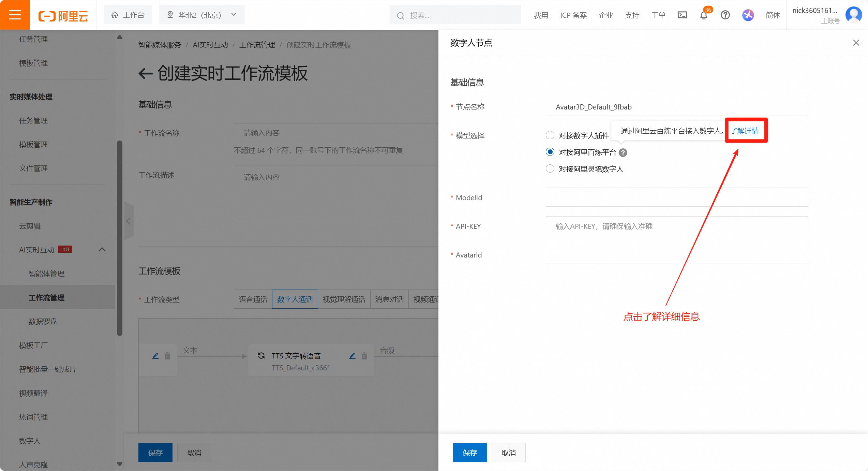868x471 pixels.
Task: Click the 工作流描述 text area
Action: (336, 194)
